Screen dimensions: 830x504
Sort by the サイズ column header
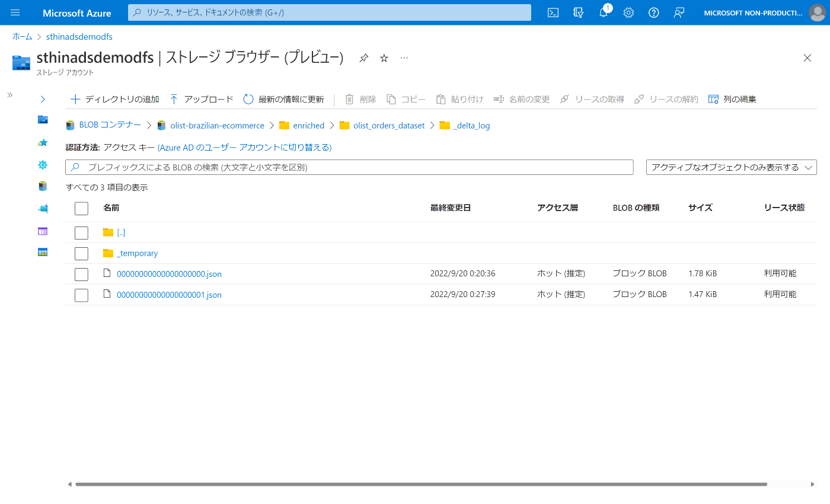coord(700,208)
